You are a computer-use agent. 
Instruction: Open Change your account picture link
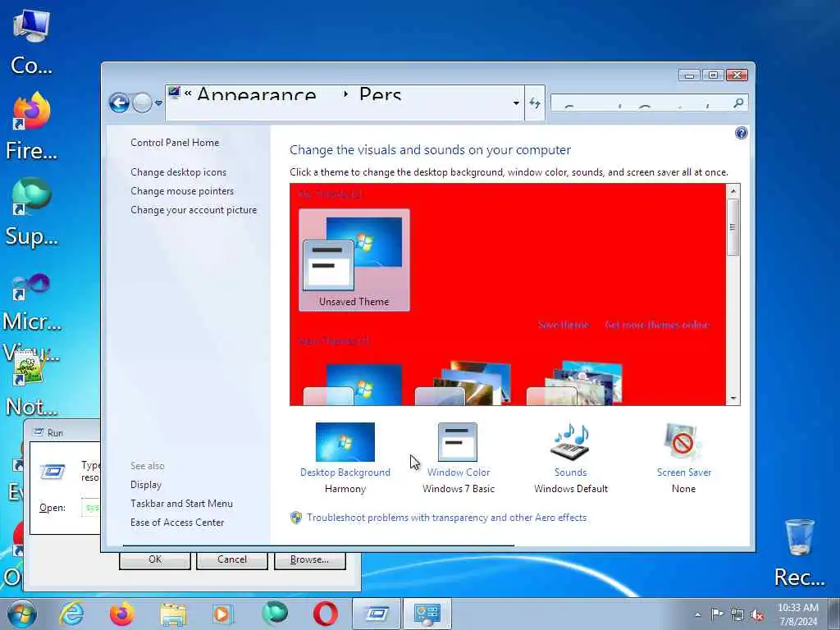[x=194, y=210]
